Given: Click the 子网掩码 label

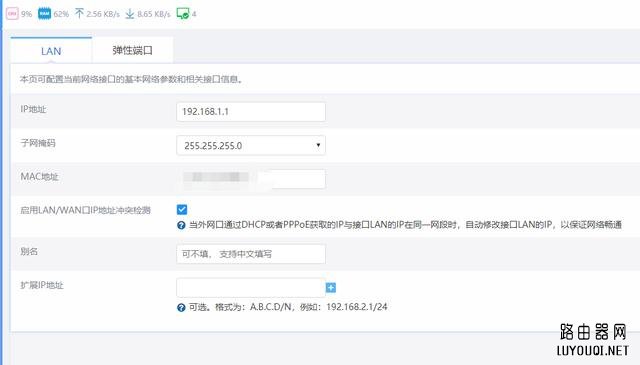Looking at the screenshot, I should tap(38, 143).
